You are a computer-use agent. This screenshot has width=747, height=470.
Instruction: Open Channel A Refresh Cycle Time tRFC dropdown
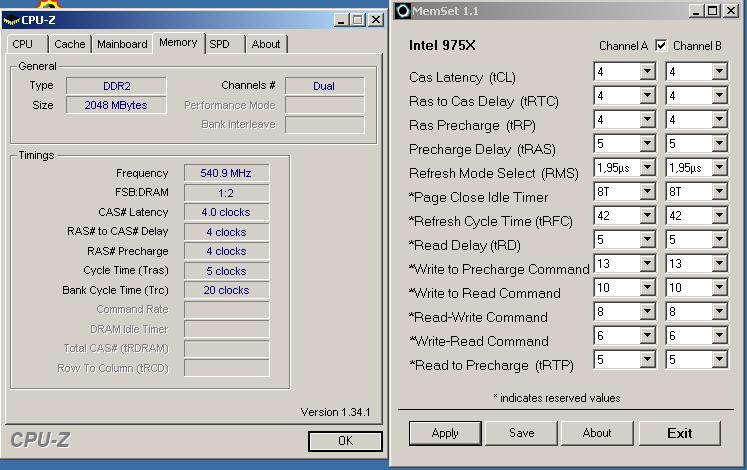[647, 216]
